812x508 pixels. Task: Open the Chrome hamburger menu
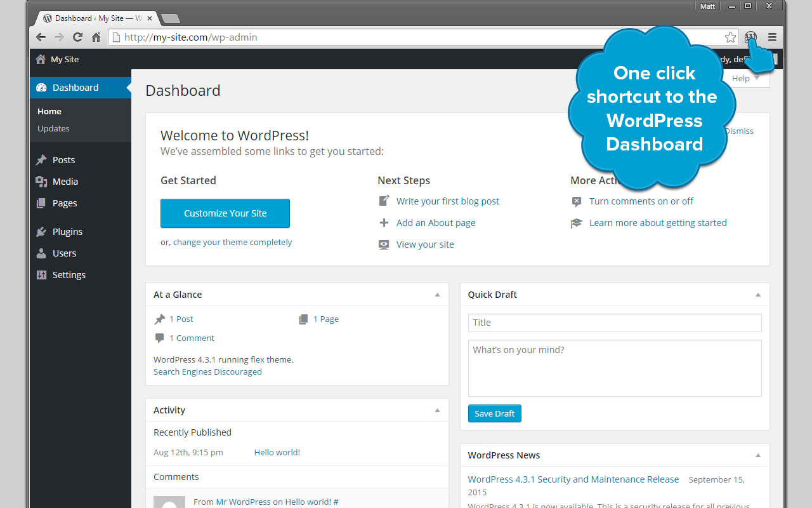click(x=772, y=37)
